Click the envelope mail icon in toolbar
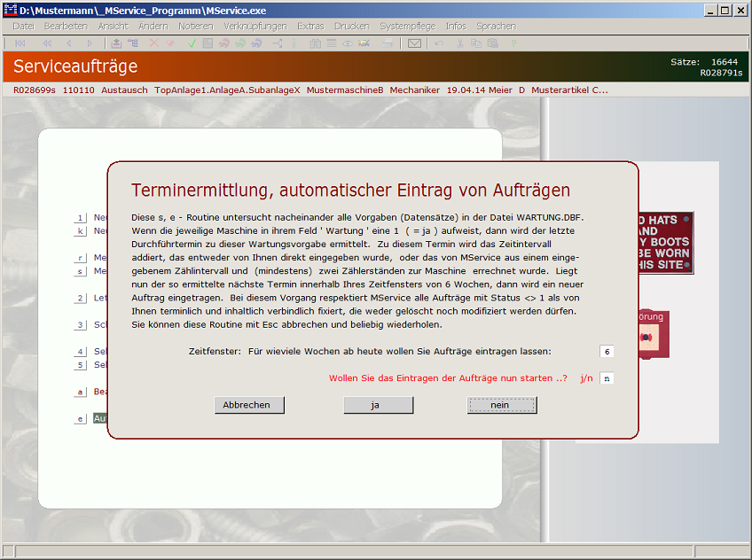 pyautogui.click(x=413, y=43)
